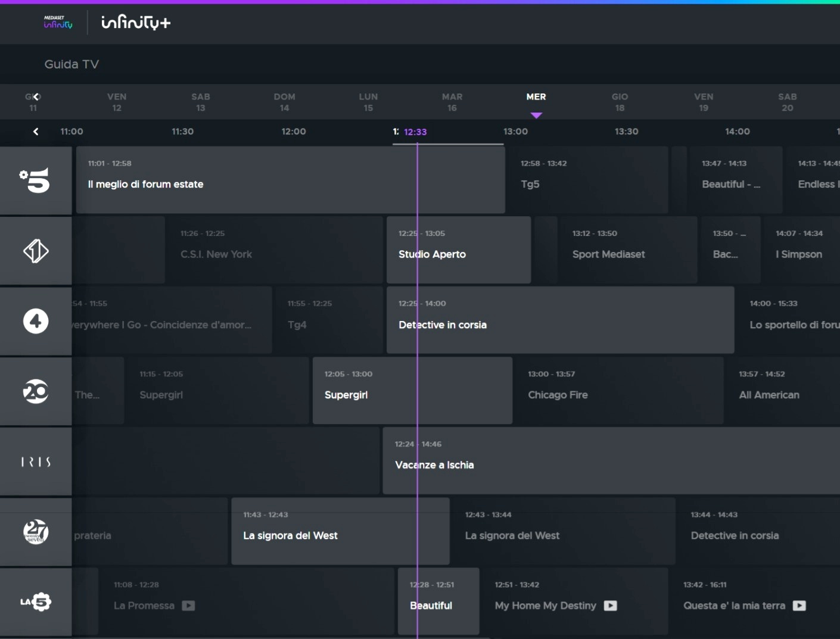Click the Guida TV heading
This screenshot has height=639, width=840.
[71, 64]
